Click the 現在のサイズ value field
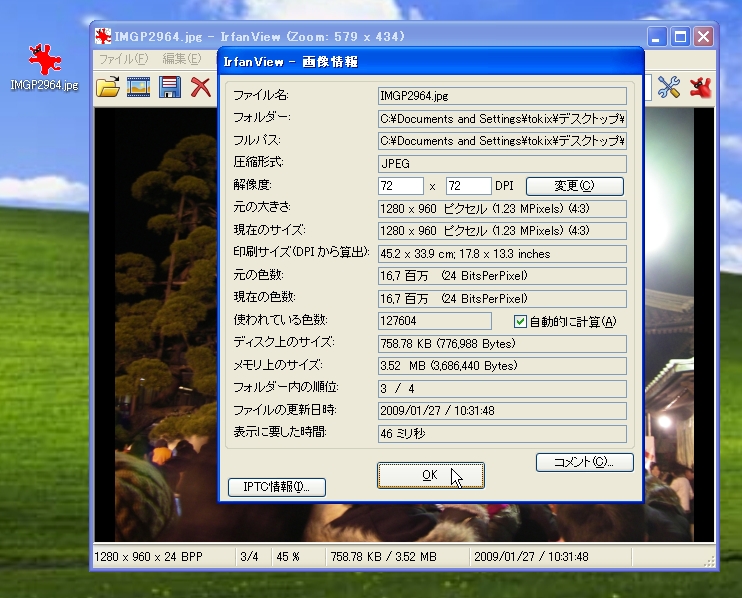 pos(502,231)
